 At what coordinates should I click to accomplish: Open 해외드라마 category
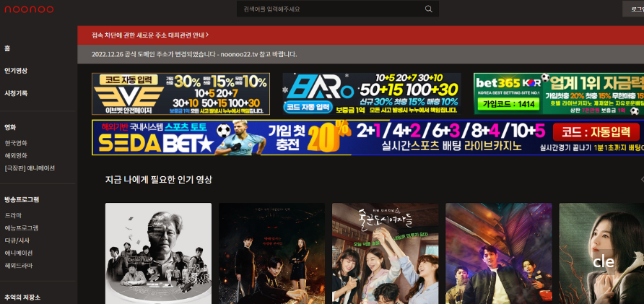(19, 266)
